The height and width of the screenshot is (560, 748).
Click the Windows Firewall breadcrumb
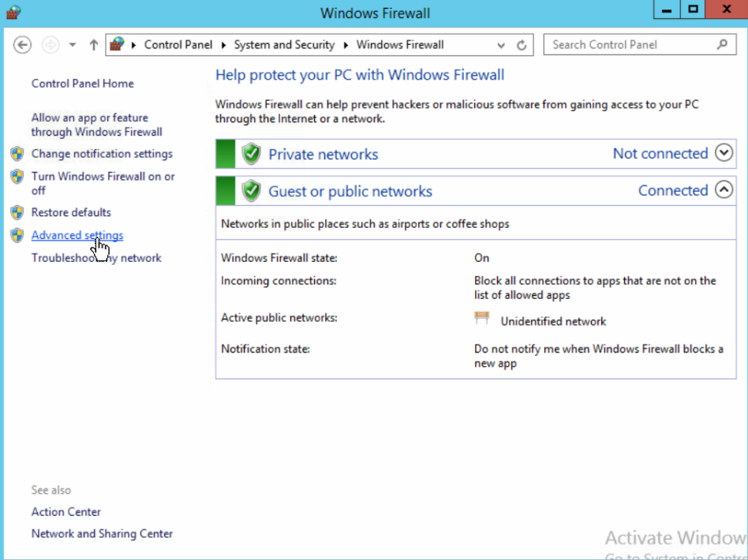400,45
